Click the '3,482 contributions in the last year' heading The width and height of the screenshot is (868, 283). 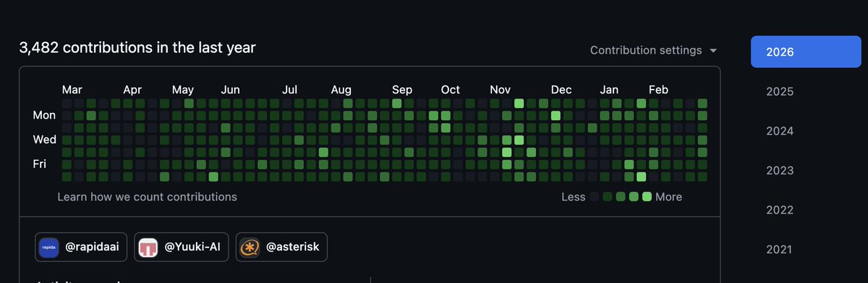tap(137, 48)
